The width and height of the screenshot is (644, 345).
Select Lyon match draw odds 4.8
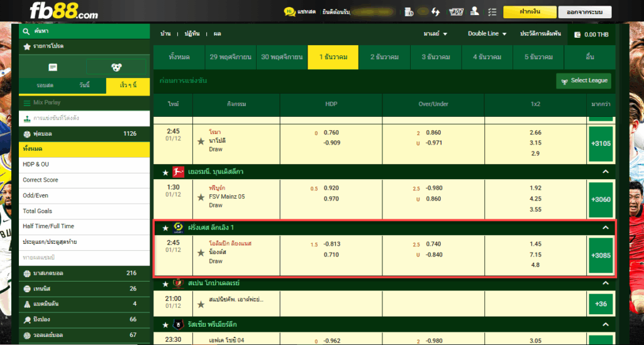pos(535,265)
